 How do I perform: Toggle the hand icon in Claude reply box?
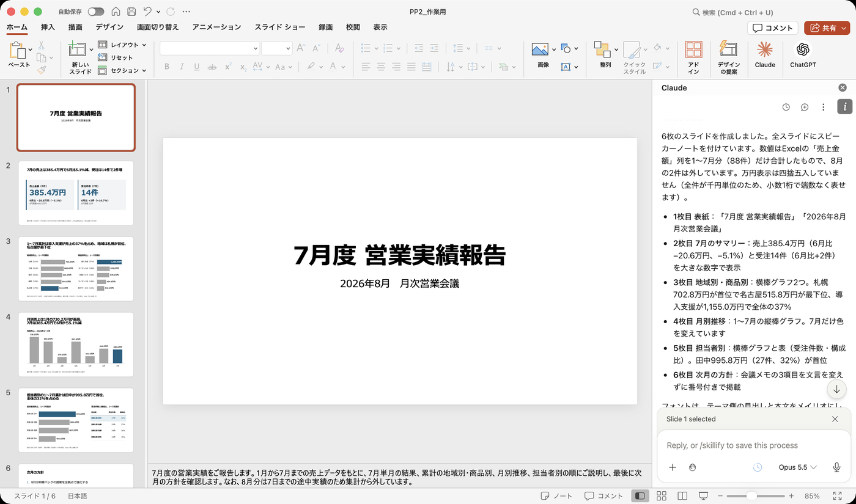[x=692, y=467]
